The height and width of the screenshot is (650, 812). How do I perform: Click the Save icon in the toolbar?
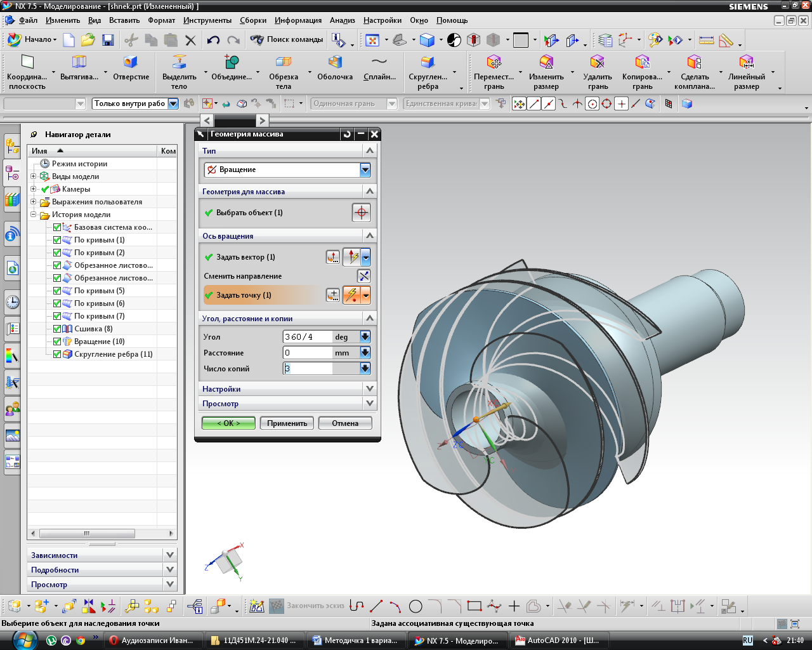(x=108, y=41)
